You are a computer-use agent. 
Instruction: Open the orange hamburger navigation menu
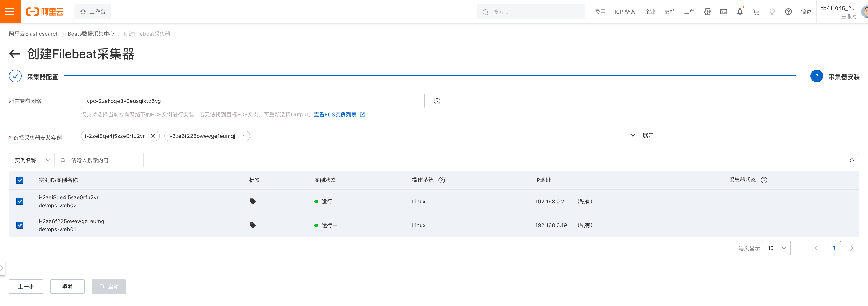[x=10, y=12]
